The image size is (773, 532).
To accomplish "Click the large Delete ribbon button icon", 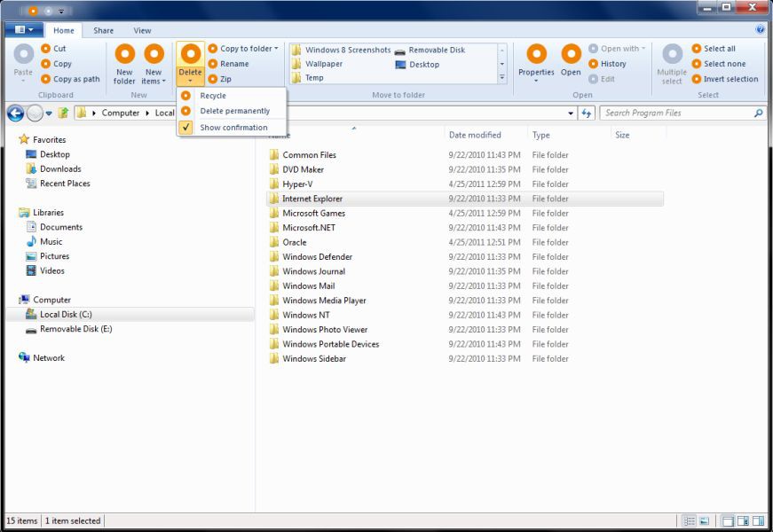I will [x=190, y=54].
